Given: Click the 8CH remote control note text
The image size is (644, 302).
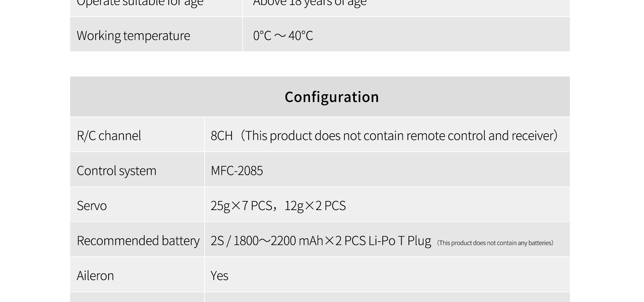Looking at the screenshot, I should tap(384, 136).
